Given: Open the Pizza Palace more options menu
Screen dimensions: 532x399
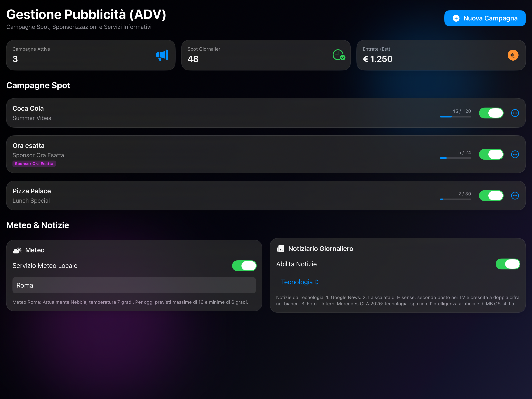Looking at the screenshot, I should tap(515, 196).
